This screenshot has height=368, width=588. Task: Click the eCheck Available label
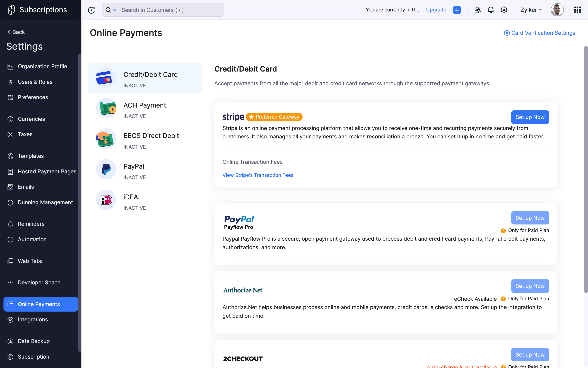tap(475, 299)
